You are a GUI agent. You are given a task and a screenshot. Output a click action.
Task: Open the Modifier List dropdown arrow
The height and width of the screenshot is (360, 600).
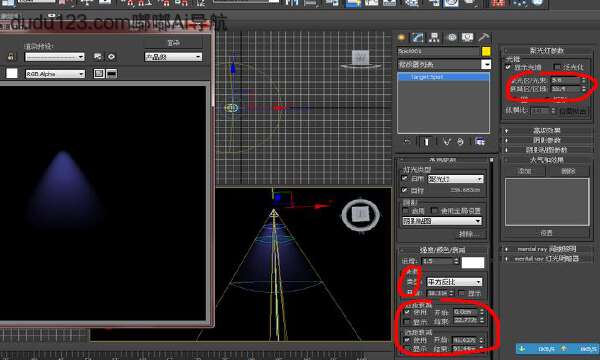pos(486,64)
